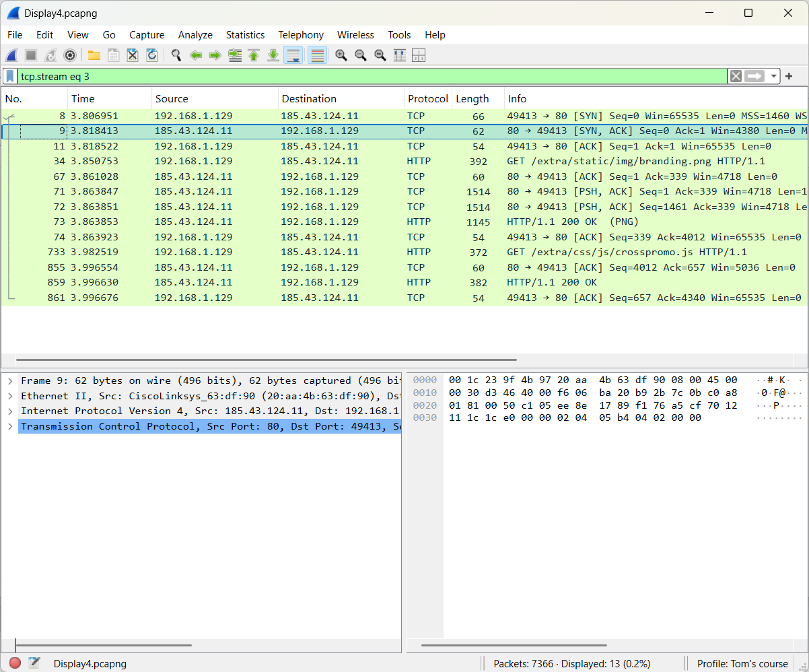Open capture file properties notepad icon

point(34,663)
